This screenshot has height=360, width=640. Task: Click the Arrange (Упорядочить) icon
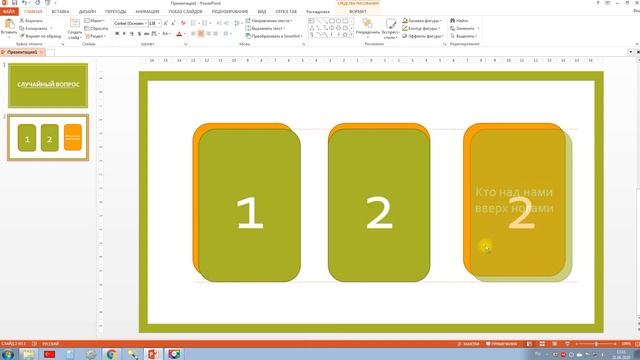click(x=367, y=24)
